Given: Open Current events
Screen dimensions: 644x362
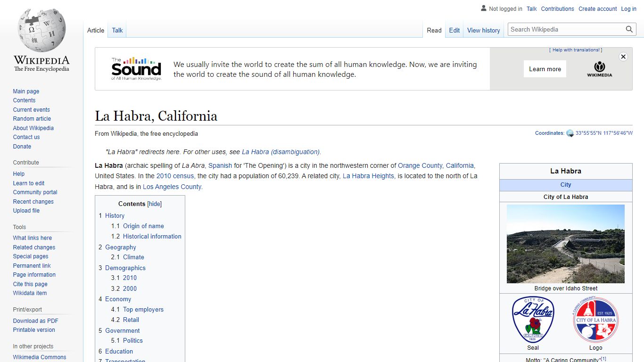Looking at the screenshot, I should point(31,110).
